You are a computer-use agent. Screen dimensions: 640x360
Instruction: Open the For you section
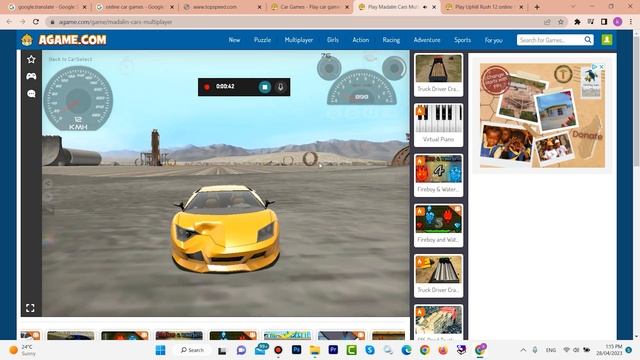pyautogui.click(x=493, y=40)
